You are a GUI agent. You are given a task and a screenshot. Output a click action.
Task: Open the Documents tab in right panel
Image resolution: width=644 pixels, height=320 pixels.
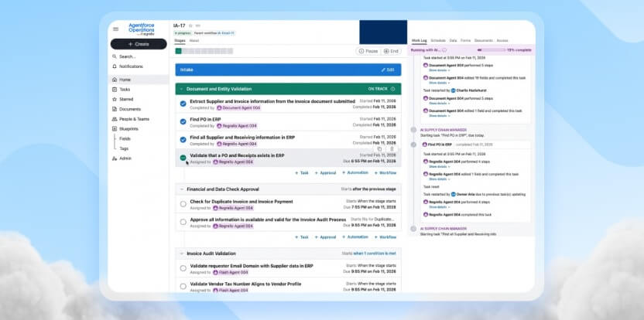pyautogui.click(x=484, y=41)
